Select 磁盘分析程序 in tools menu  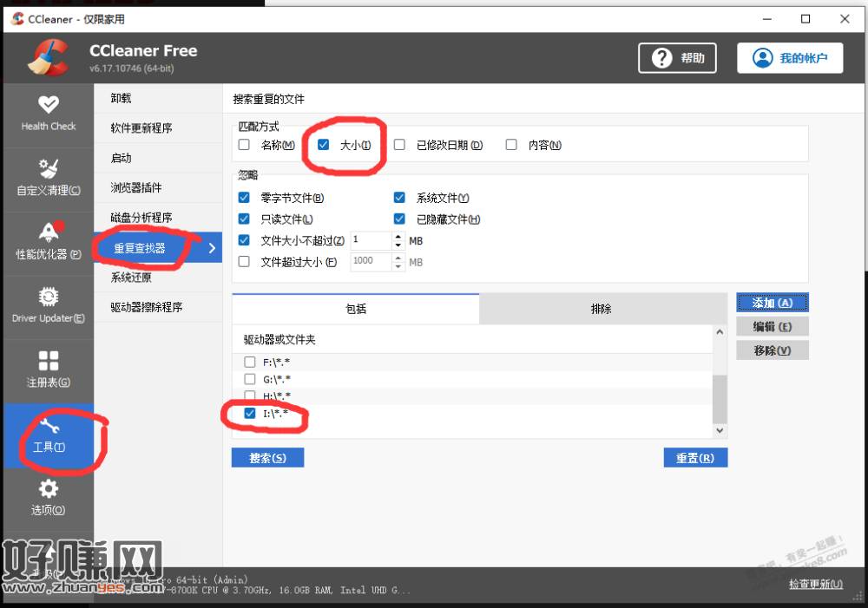(141, 218)
